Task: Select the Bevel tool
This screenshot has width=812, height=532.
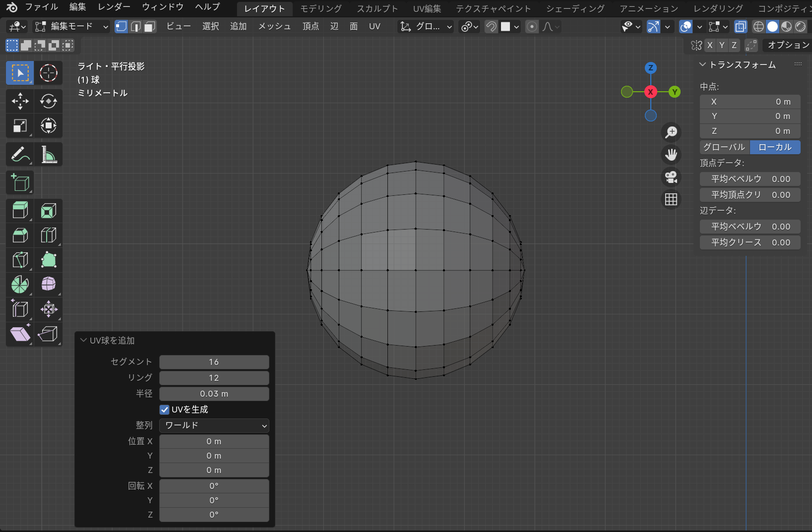Action: pos(20,235)
